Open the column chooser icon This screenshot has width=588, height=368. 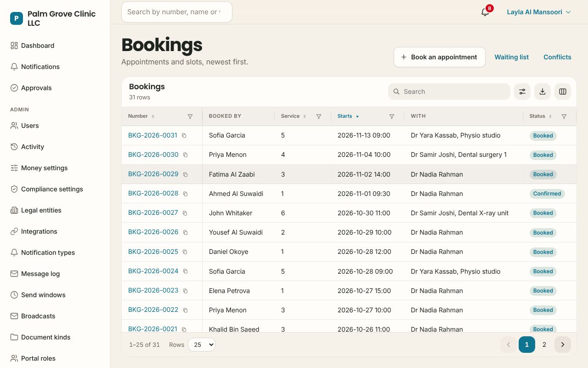pos(563,92)
